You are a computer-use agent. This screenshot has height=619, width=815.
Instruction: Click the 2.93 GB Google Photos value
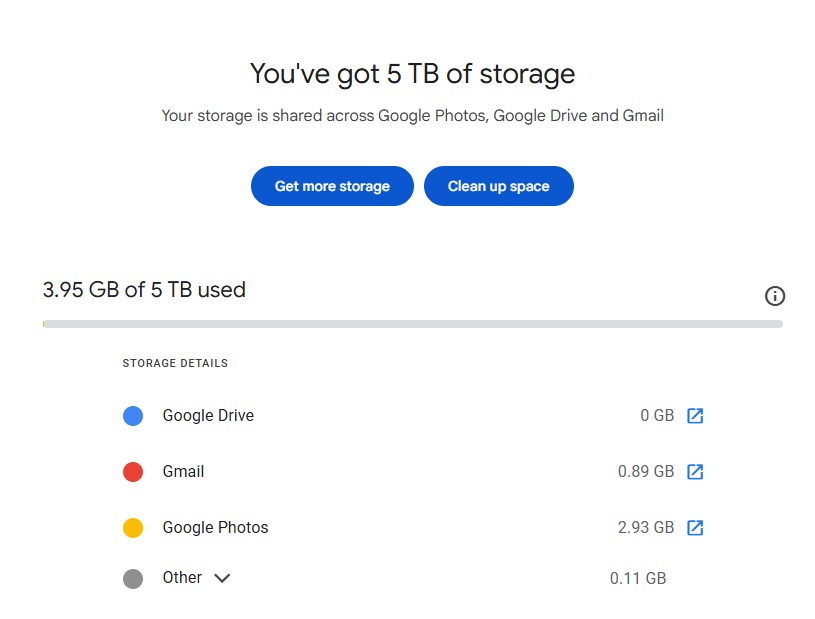[x=646, y=528]
